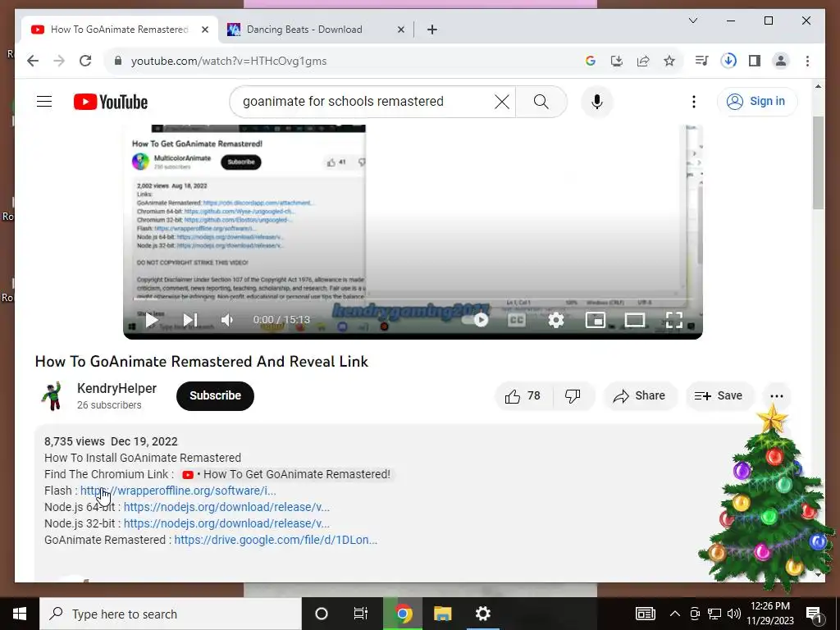Click the taskbar search box
The image size is (840, 630).
(x=171, y=614)
